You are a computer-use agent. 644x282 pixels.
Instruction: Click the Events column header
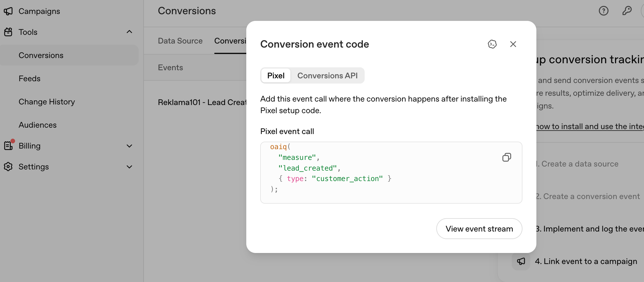170,67
